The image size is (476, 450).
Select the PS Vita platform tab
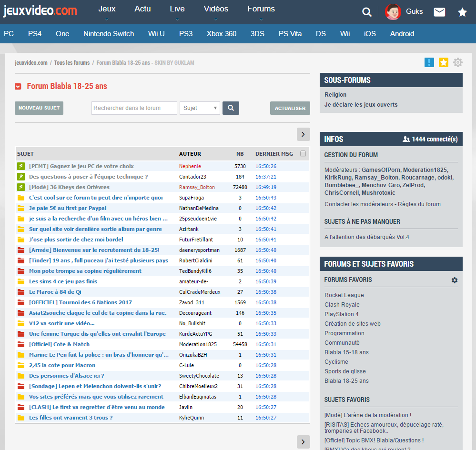pyautogui.click(x=290, y=34)
